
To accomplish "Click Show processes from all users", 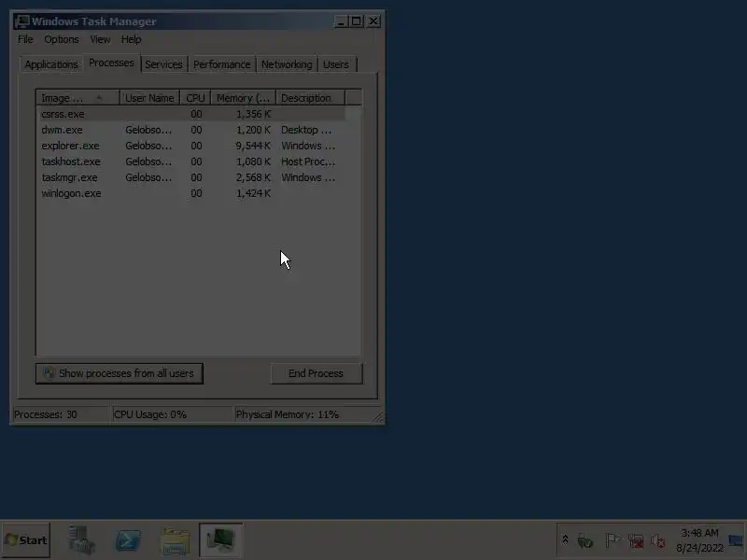I will click(120, 373).
